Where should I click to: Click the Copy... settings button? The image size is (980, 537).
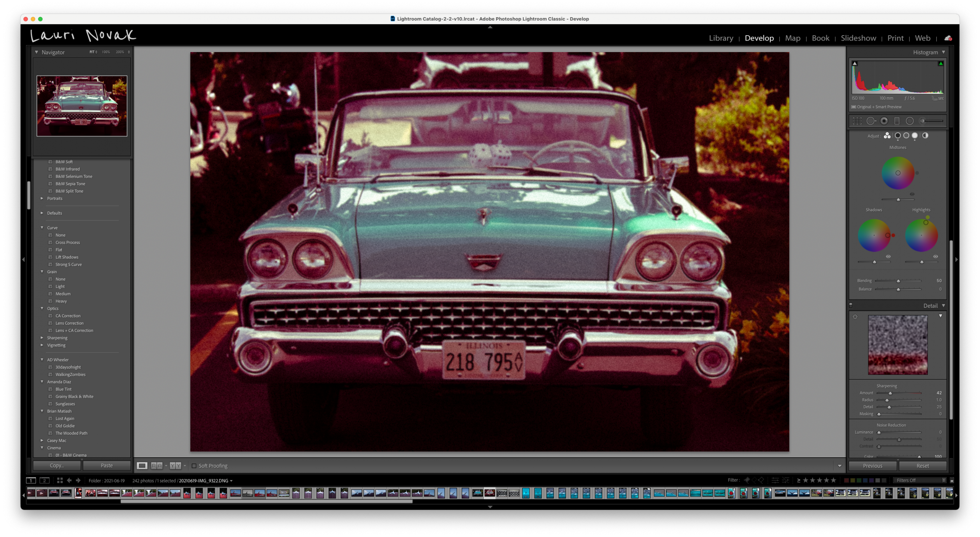tap(57, 465)
